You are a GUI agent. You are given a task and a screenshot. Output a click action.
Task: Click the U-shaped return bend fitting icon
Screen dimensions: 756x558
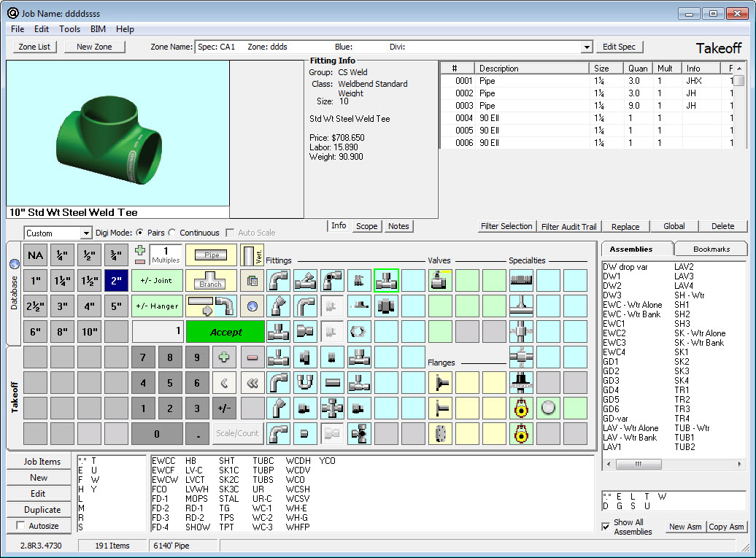(x=305, y=382)
